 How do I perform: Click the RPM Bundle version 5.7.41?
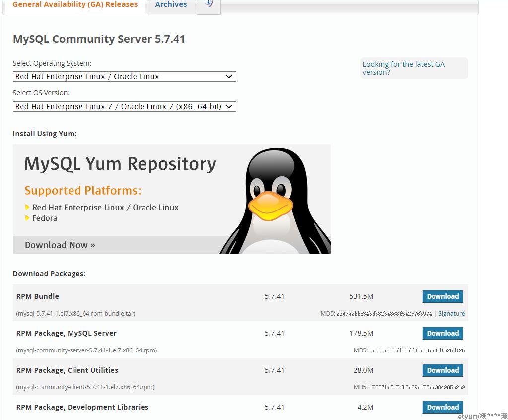coord(275,296)
